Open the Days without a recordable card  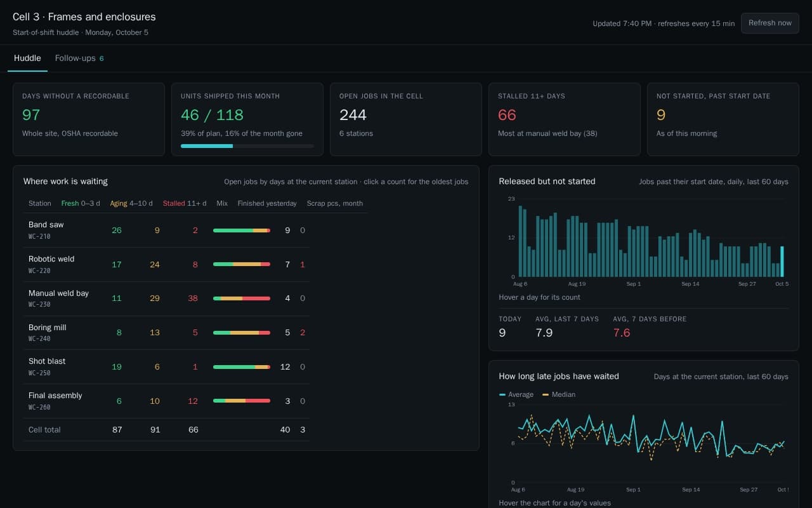coord(89,119)
